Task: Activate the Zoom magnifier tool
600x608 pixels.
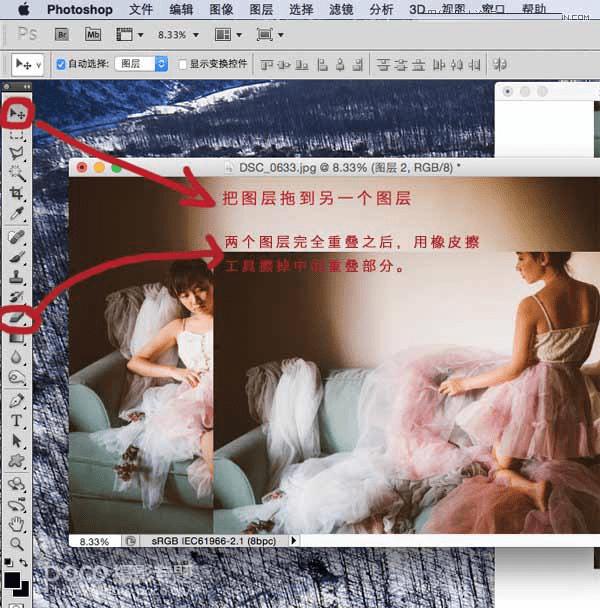Action: tap(16, 544)
